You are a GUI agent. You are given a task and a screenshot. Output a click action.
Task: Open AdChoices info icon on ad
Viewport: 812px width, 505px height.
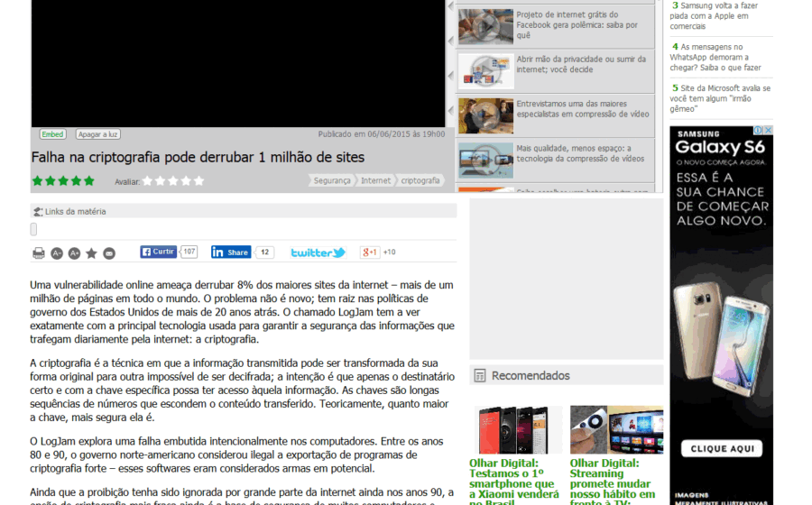pos(758,131)
